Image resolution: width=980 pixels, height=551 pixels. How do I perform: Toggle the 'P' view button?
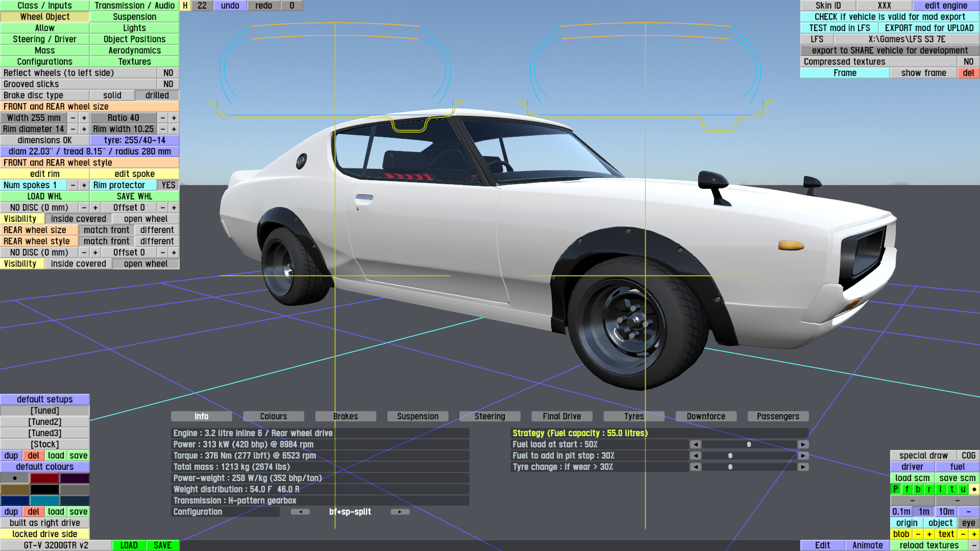895,489
